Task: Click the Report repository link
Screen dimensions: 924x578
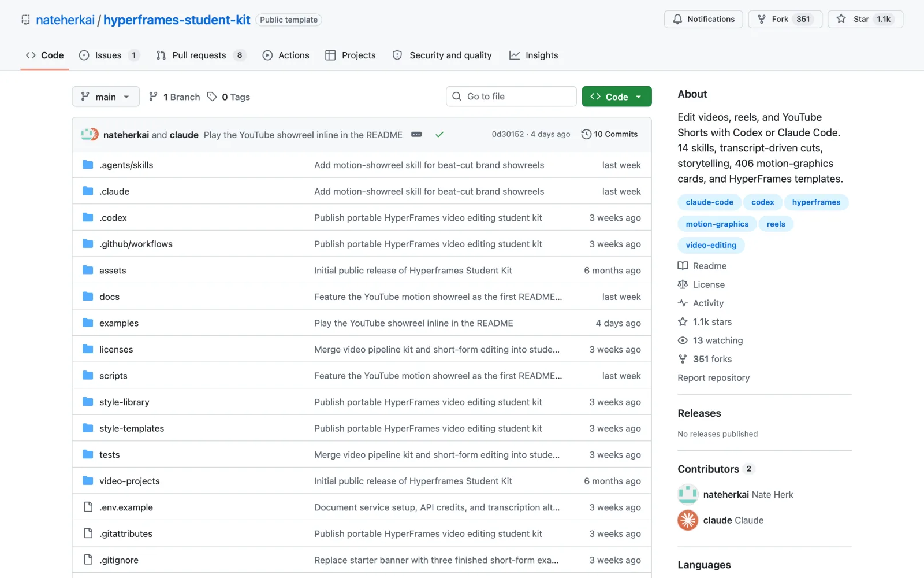Action: click(x=713, y=377)
